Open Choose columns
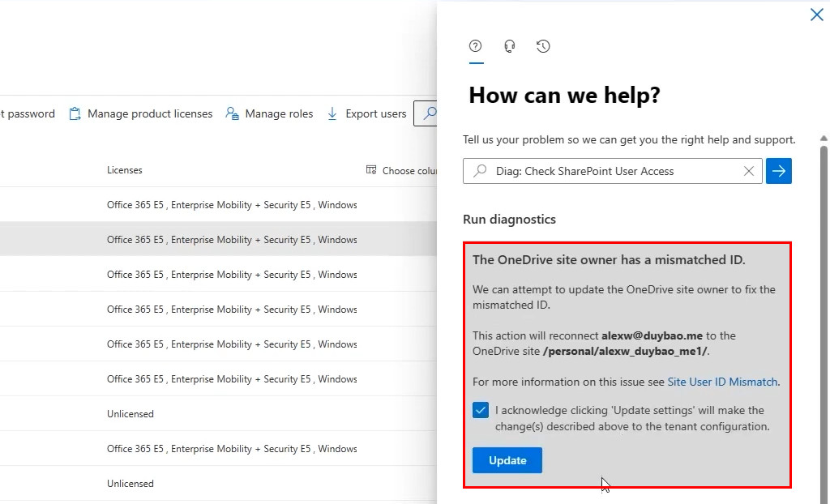 tap(402, 170)
